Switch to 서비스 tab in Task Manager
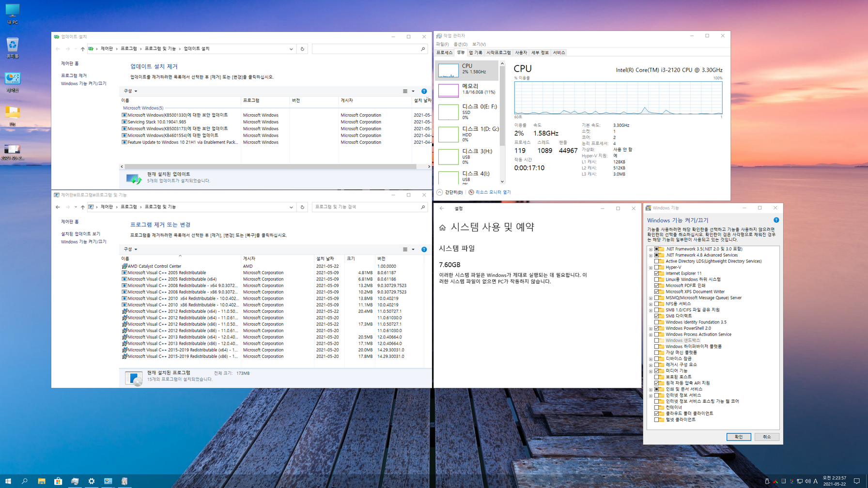 click(x=559, y=52)
